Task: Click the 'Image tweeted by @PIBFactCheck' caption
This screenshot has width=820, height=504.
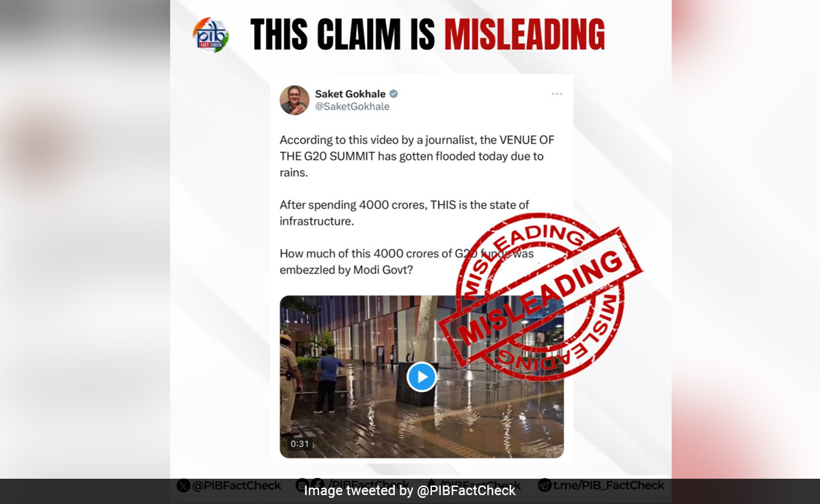Action: 410,490
